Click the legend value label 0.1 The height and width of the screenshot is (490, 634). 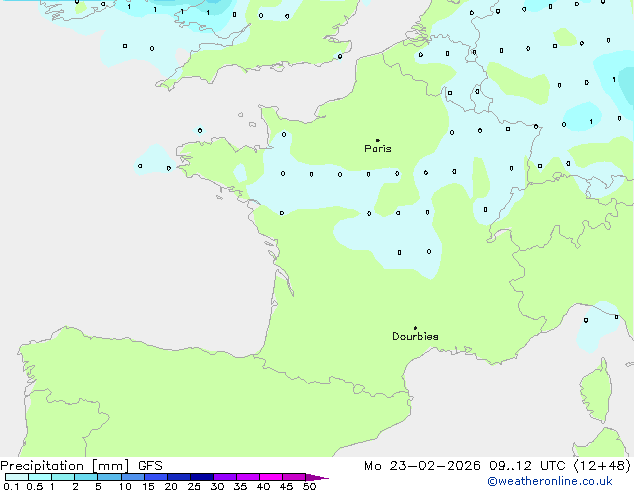tap(11, 486)
